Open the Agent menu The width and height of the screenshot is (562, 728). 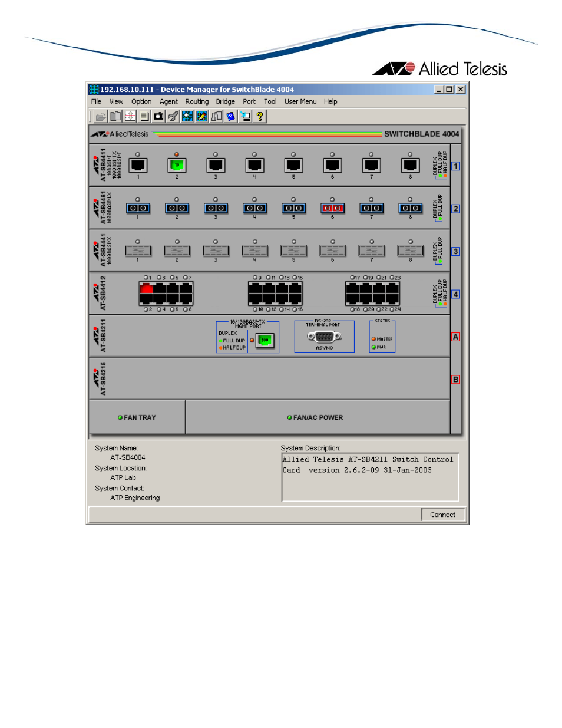[168, 102]
